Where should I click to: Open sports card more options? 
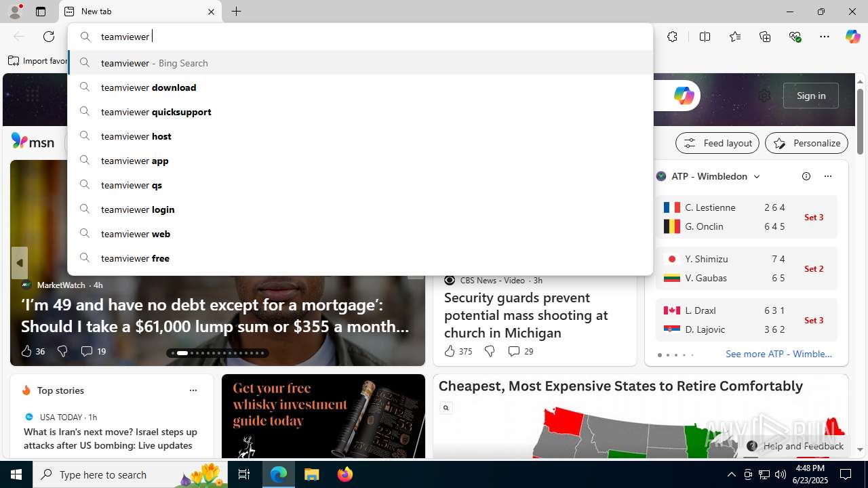pos(828,176)
